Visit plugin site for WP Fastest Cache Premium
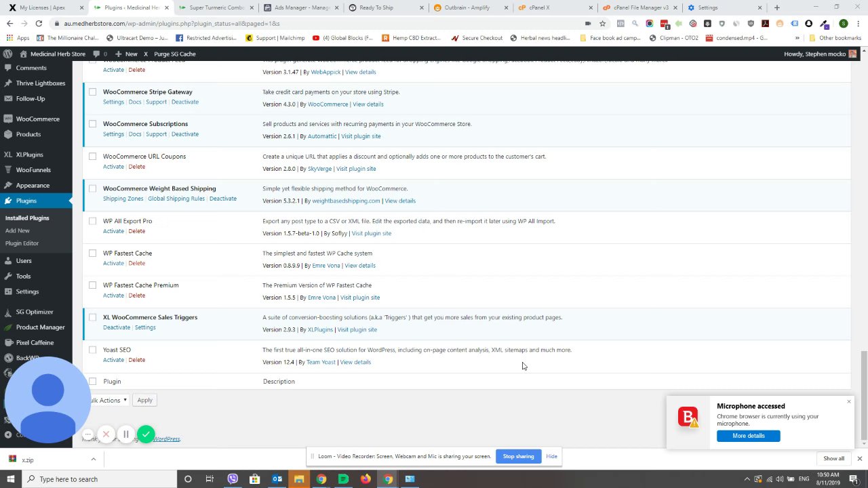 (360, 298)
